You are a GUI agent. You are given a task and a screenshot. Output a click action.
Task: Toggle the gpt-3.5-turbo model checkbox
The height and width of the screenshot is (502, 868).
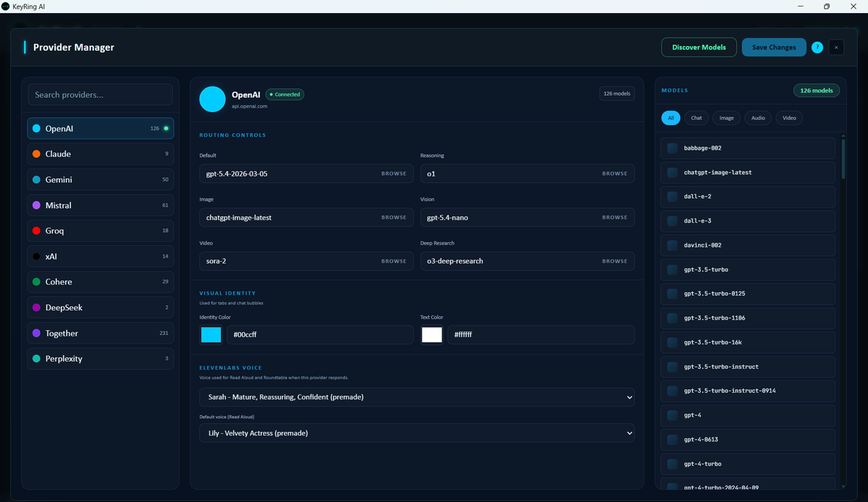tap(673, 270)
